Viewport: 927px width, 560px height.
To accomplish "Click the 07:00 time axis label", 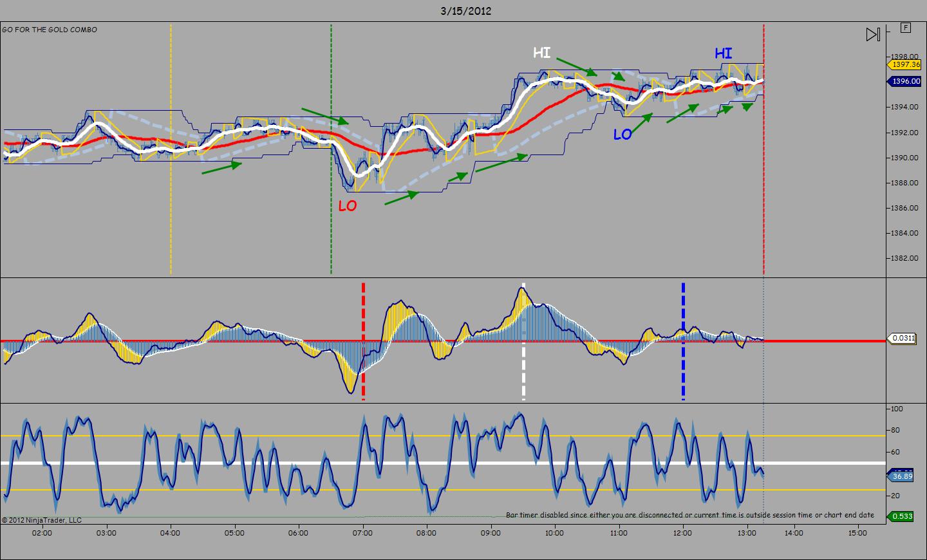I will tap(362, 532).
